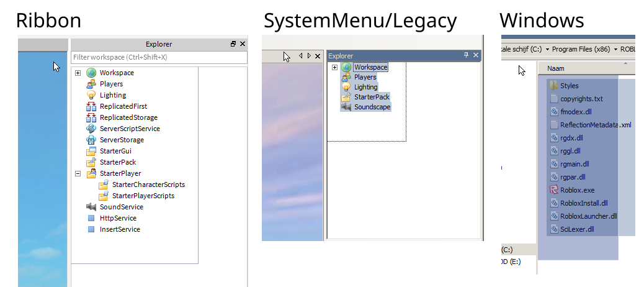
Task: Select rggl.dll file name
Action: click(x=570, y=151)
